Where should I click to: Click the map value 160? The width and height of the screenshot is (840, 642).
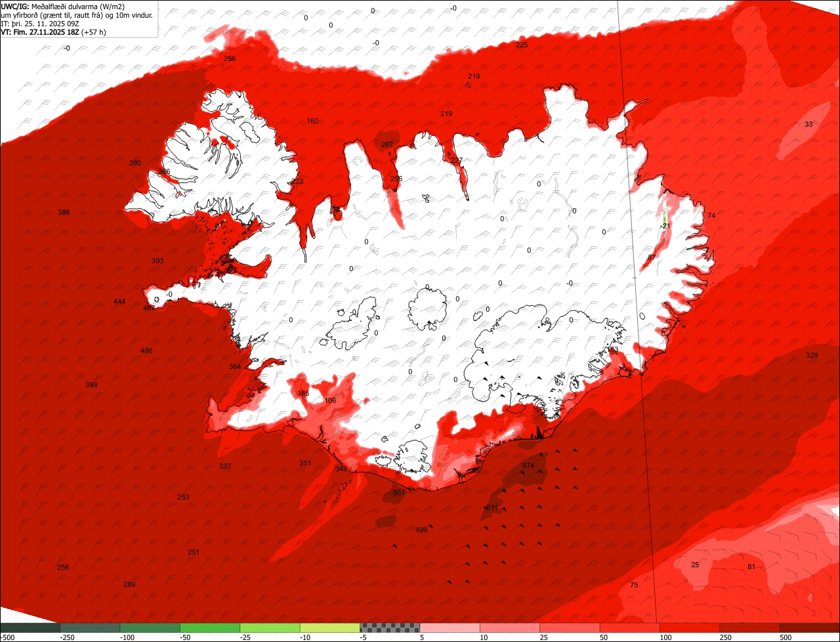(x=312, y=121)
